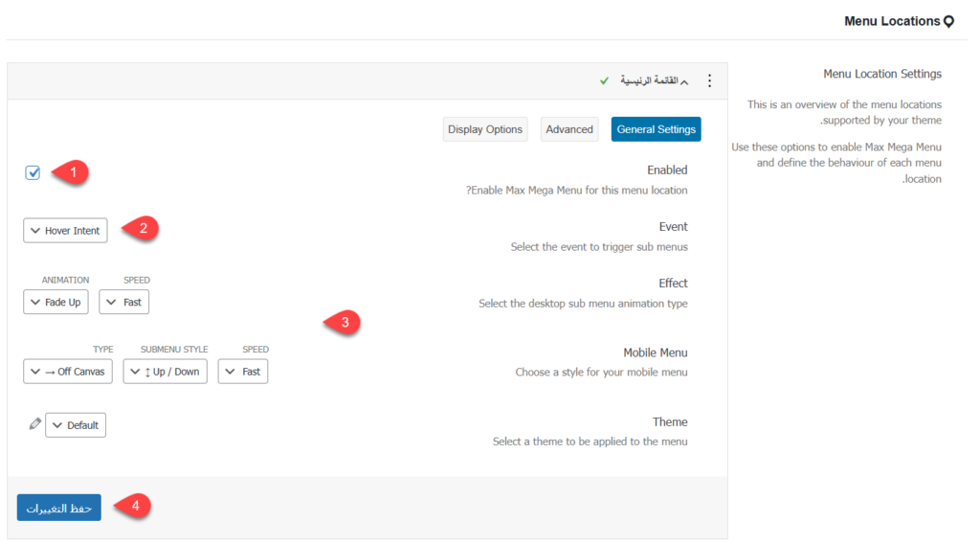980x545 pixels.
Task: Click the location pin icon beside Menu Locations
Action: pos(948,21)
